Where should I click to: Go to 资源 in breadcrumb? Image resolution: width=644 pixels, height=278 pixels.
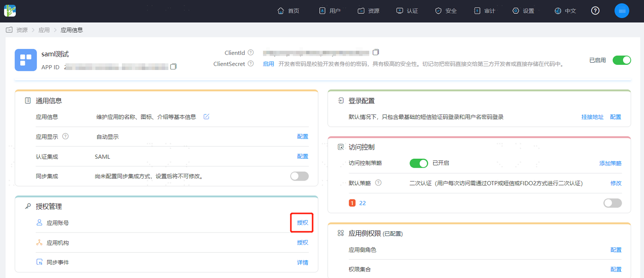(x=22, y=30)
